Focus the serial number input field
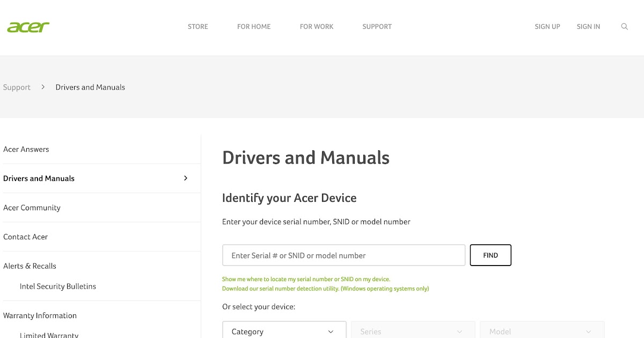This screenshot has width=644, height=338. click(x=344, y=255)
